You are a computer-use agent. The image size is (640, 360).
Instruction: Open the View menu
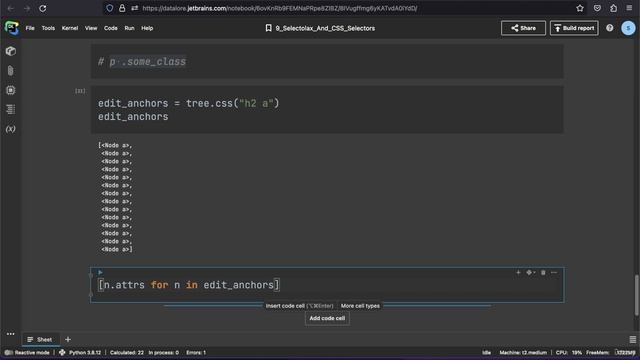pos(91,28)
